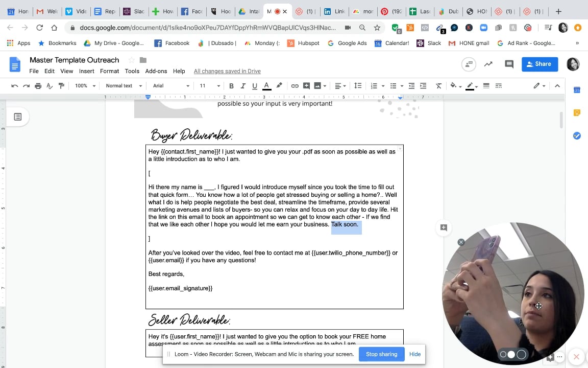Select the largest Loom webcam bubble size
The height and width of the screenshot is (368, 588).
pyautogui.click(x=521, y=355)
